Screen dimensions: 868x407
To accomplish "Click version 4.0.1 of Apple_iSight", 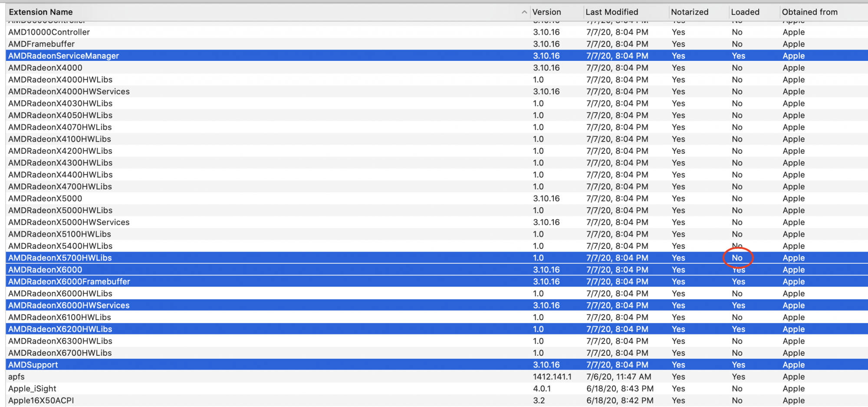I will click(542, 388).
